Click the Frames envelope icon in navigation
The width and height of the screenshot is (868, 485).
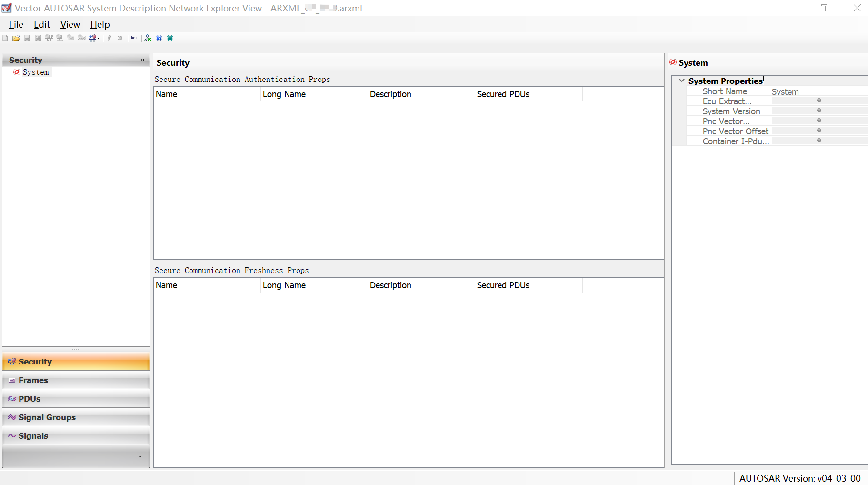coord(12,380)
